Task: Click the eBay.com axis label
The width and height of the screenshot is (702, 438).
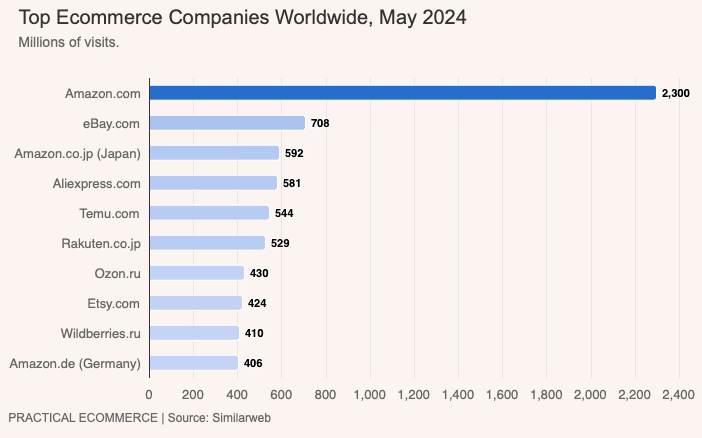Action: pyautogui.click(x=111, y=124)
